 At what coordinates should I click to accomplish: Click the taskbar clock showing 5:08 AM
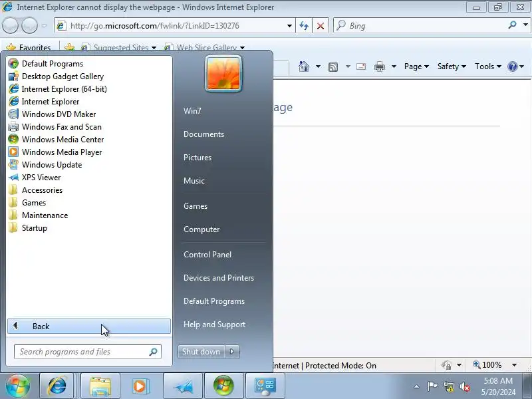498,386
